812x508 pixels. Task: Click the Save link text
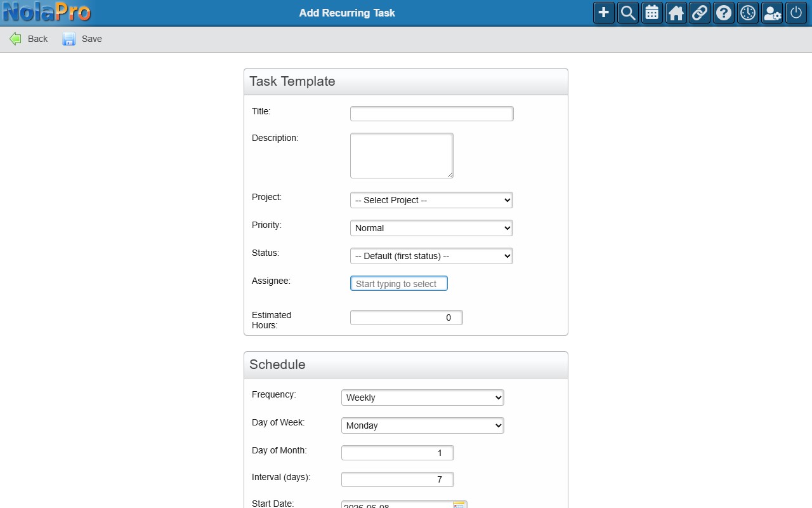click(92, 39)
